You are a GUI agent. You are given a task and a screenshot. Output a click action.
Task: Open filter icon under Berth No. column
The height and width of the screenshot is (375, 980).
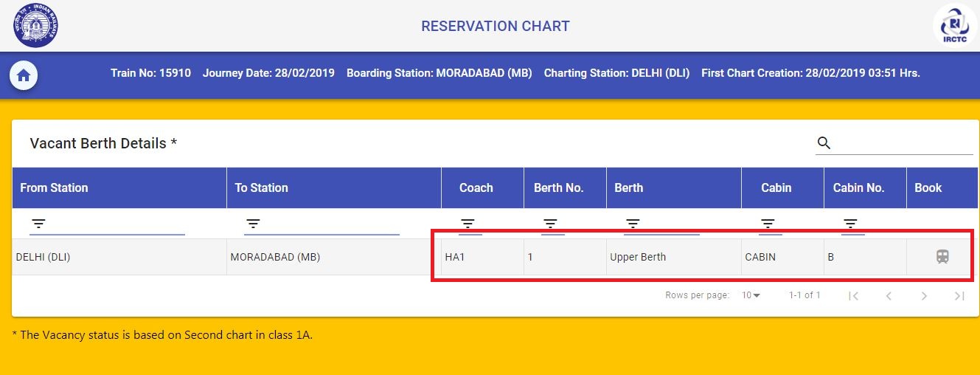[x=550, y=224]
